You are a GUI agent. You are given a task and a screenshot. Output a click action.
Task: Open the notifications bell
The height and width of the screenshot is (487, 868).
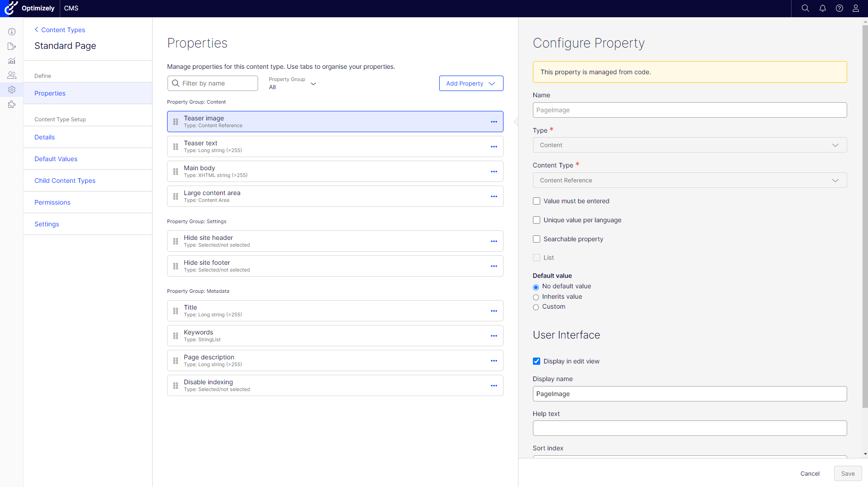point(822,8)
